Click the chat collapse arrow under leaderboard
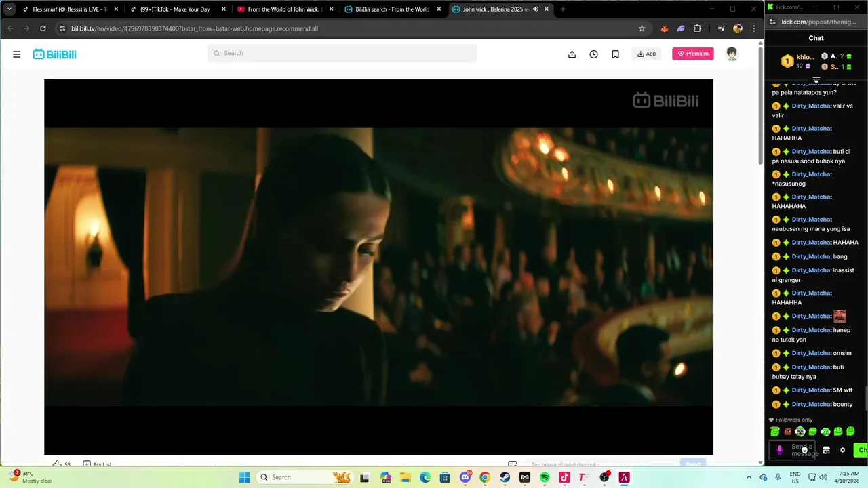868x488 pixels. [816, 80]
